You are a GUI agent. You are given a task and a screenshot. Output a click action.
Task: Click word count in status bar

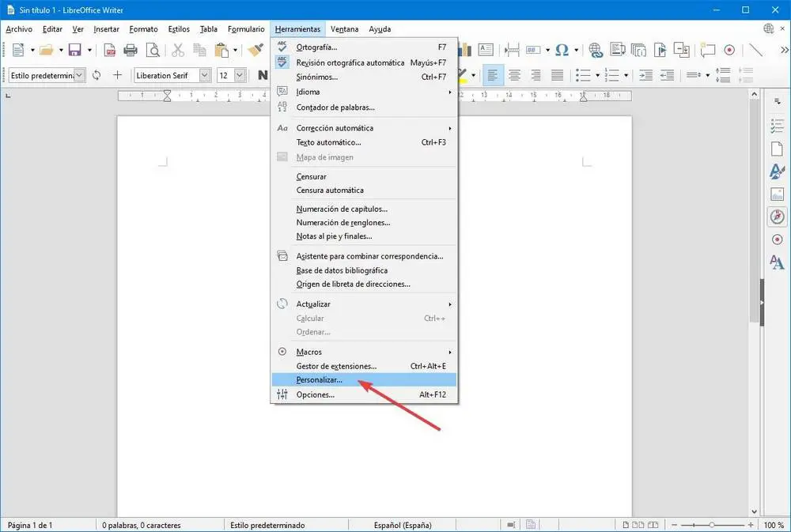point(142,525)
